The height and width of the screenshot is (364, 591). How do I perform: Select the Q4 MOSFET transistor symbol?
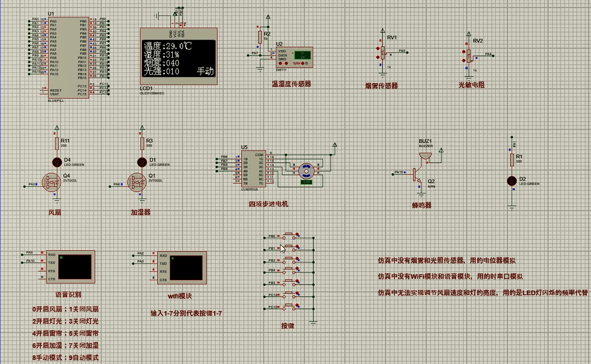click(51, 182)
